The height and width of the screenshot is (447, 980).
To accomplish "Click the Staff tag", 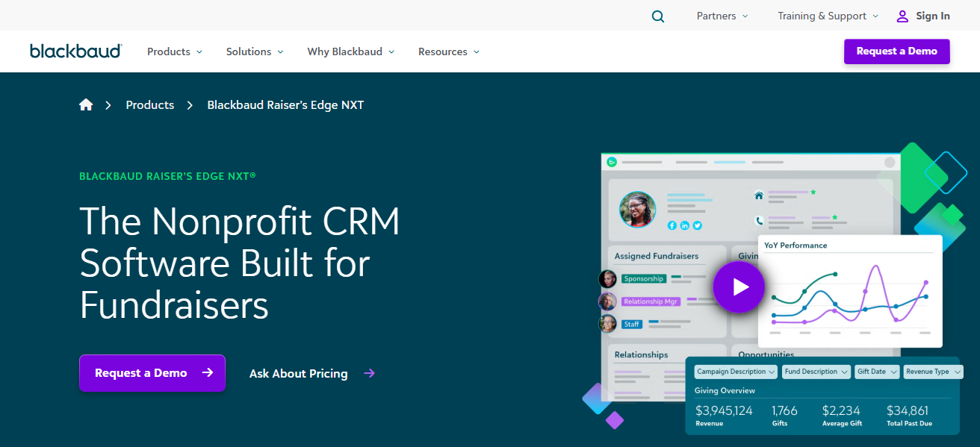I will (x=632, y=324).
